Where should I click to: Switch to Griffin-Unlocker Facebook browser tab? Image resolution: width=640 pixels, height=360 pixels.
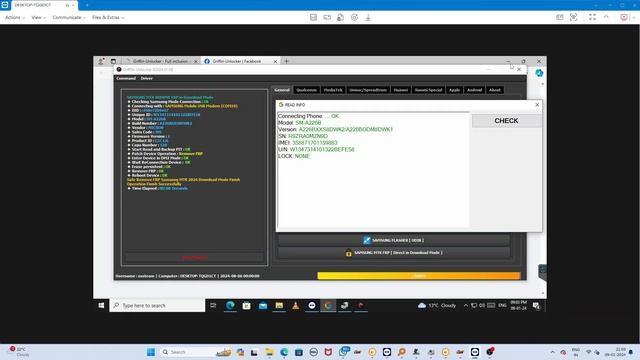(x=240, y=61)
